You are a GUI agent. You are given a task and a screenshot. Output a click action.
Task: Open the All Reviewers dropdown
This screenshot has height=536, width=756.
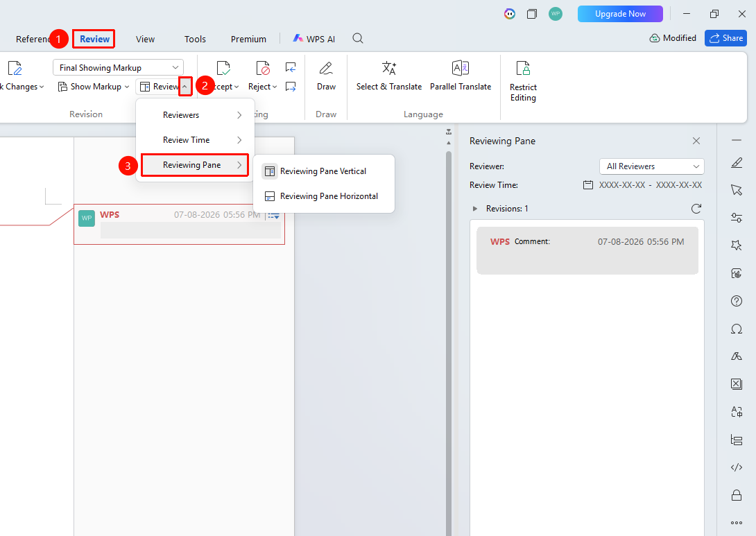click(652, 166)
